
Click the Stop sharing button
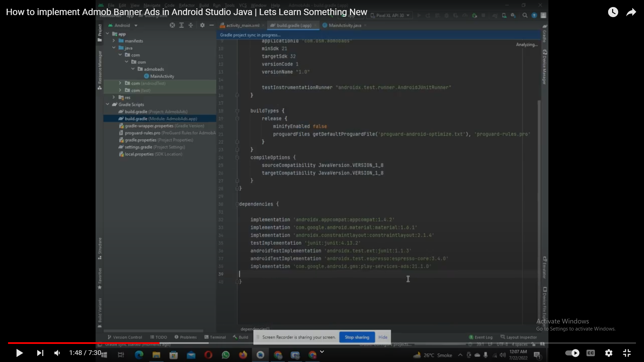pos(357,338)
